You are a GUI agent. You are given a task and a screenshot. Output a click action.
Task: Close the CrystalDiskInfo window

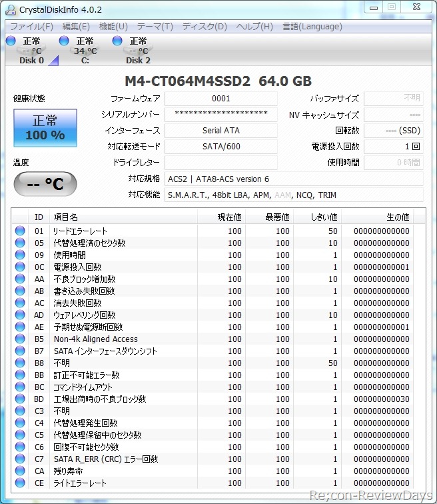click(416, 7)
